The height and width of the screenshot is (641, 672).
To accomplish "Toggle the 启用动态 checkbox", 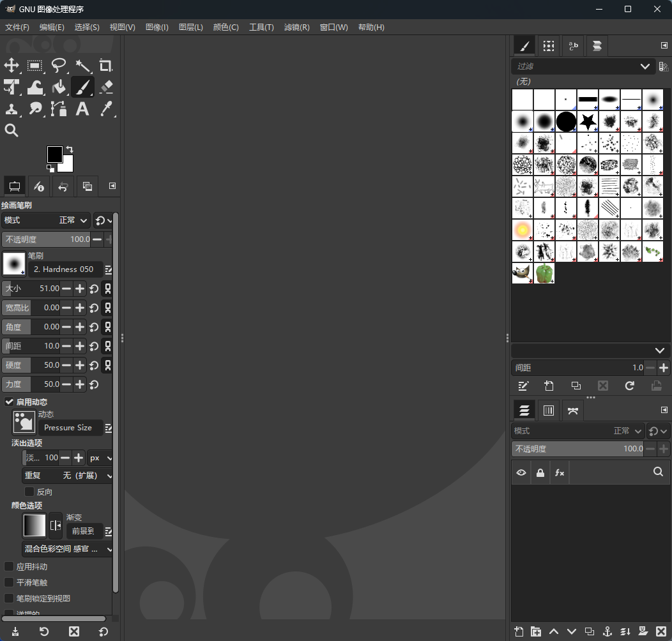I will pyautogui.click(x=9, y=402).
